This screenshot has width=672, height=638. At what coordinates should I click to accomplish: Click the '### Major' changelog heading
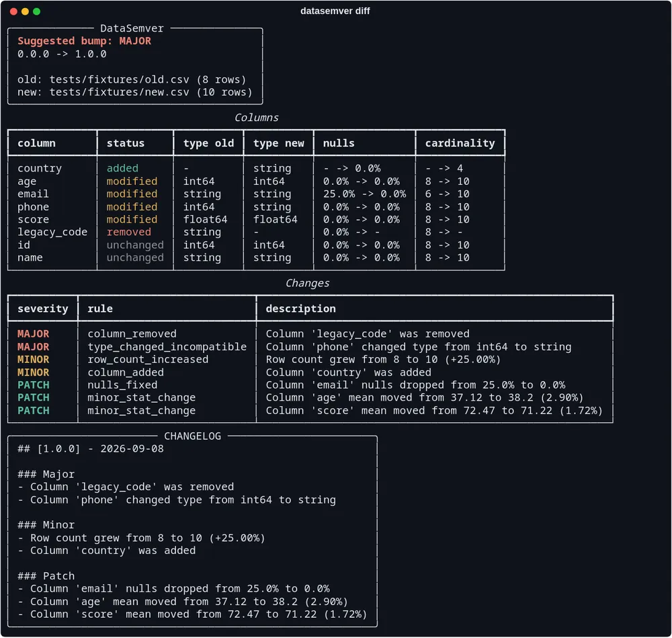[x=46, y=474]
